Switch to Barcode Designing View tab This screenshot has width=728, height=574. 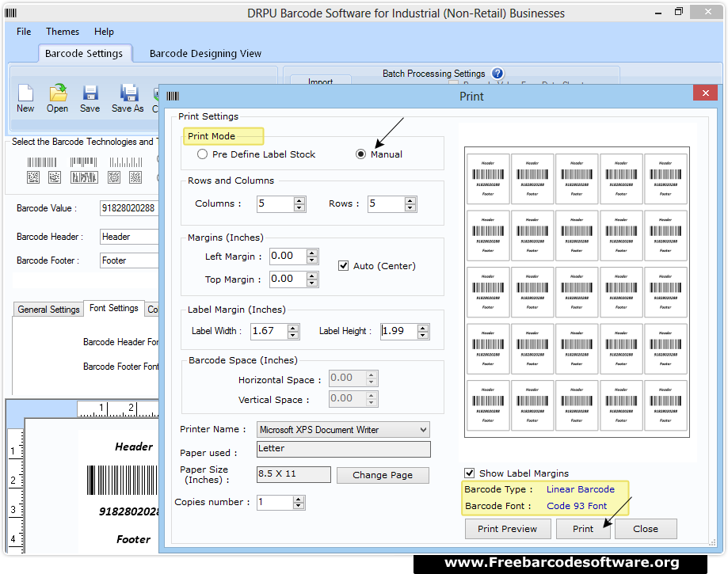[205, 53]
